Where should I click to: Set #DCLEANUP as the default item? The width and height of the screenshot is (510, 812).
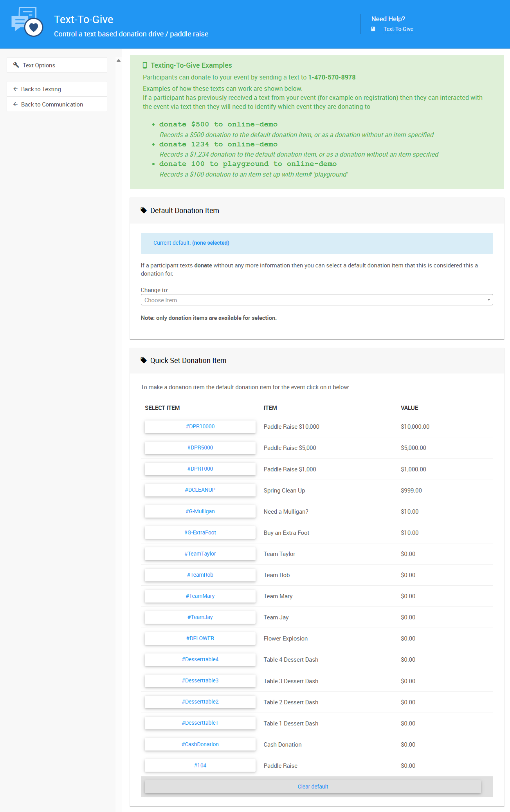click(200, 490)
